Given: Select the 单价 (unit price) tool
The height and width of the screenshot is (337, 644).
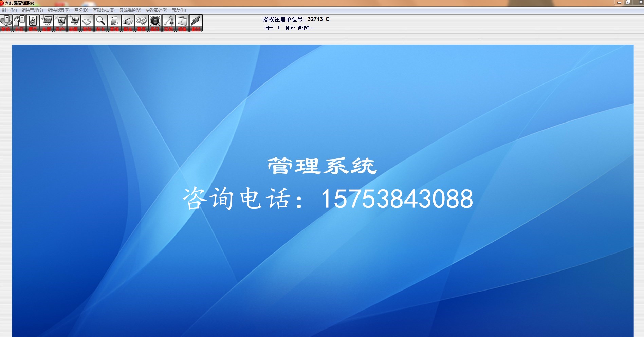Looking at the screenshot, I should click(x=6, y=22).
